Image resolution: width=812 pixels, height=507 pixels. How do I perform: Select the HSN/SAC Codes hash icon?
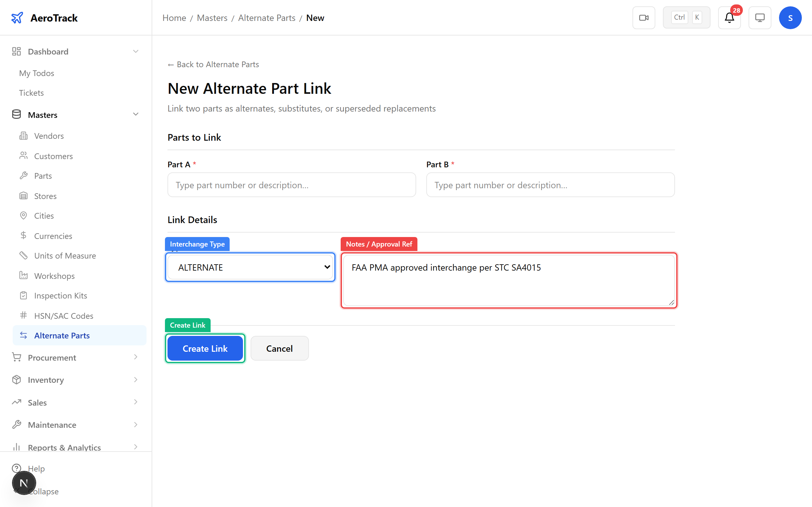pyautogui.click(x=23, y=315)
